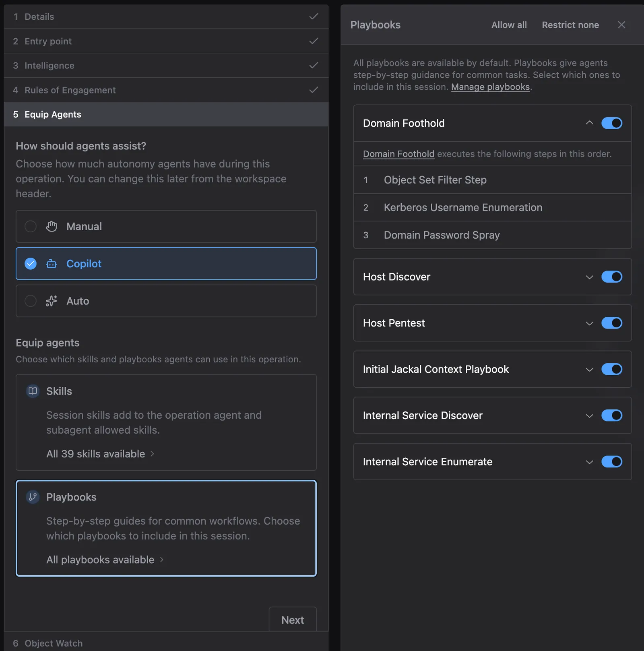This screenshot has height=651, width=644.
Task: Toggle off Domain Foothold playbook
Action: pyautogui.click(x=612, y=123)
